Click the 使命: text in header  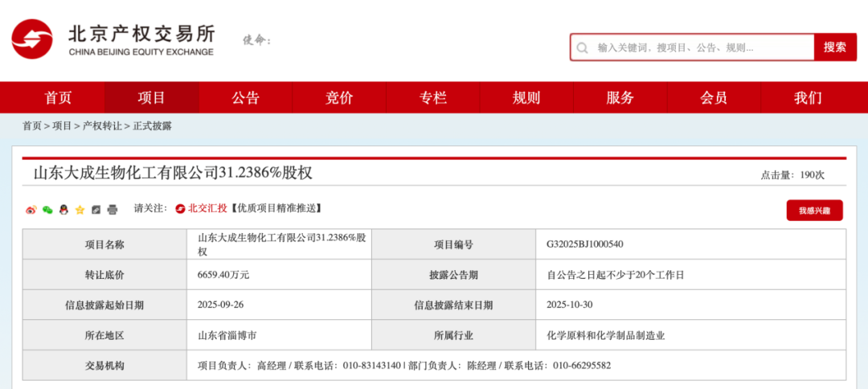(257, 40)
